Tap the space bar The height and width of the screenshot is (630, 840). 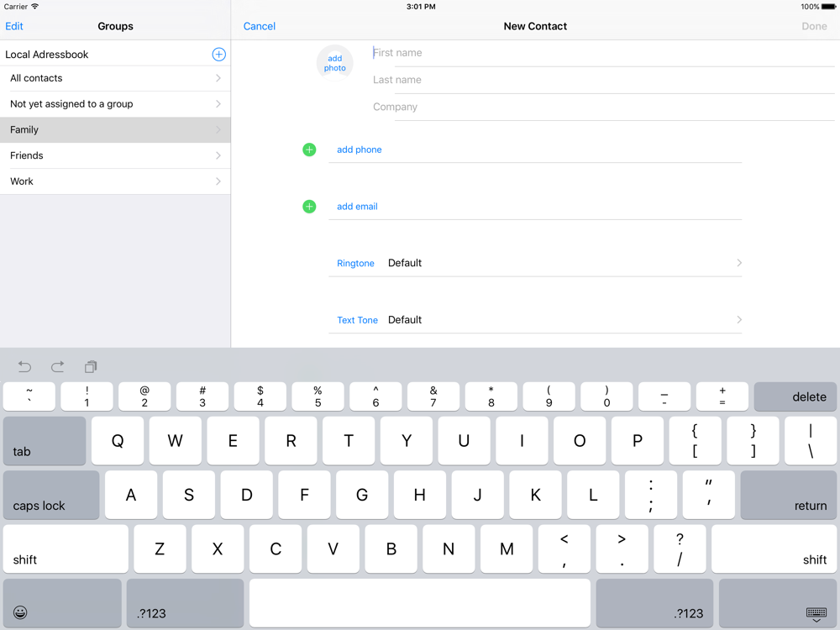point(420,602)
